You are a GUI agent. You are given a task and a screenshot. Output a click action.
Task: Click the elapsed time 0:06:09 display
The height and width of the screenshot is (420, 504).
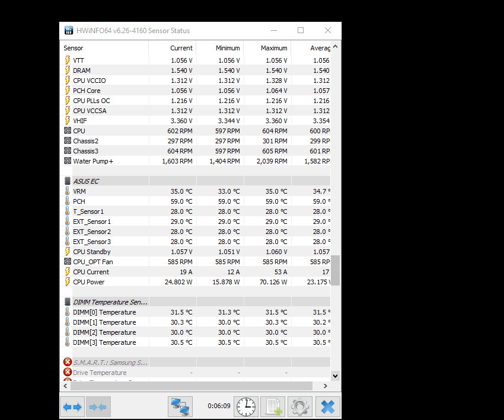tap(219, 406)
